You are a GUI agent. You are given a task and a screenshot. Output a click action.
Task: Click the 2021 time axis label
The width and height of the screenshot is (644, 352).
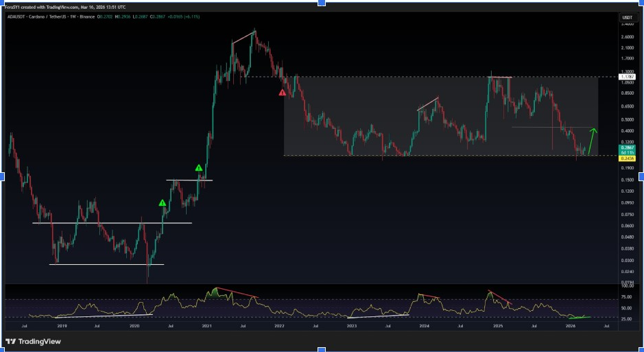click(206, 326)
